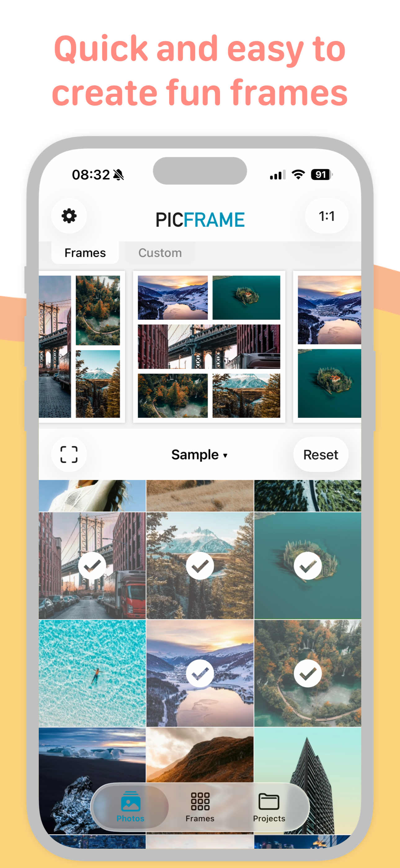Click the Reset button
The image size is (400, 868).
321,454
